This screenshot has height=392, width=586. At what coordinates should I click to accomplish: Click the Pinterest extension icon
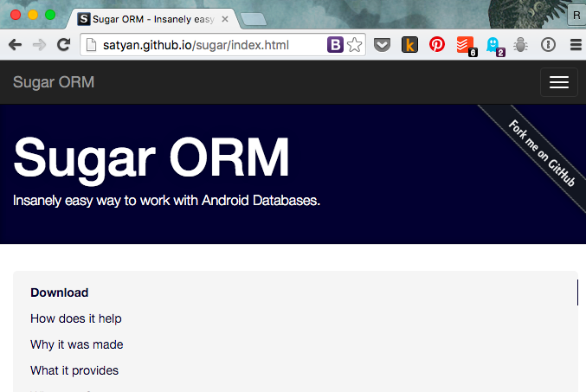click(437, 44)
